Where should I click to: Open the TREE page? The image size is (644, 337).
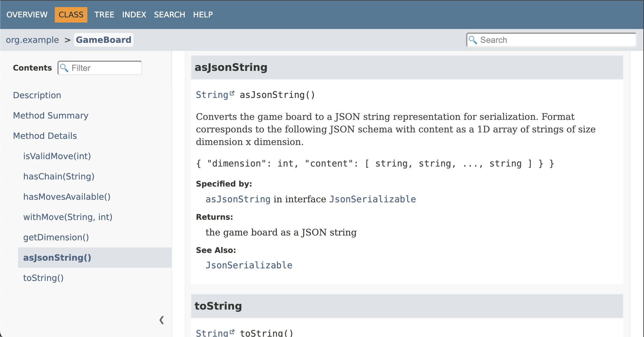click(x=104, y=14)
